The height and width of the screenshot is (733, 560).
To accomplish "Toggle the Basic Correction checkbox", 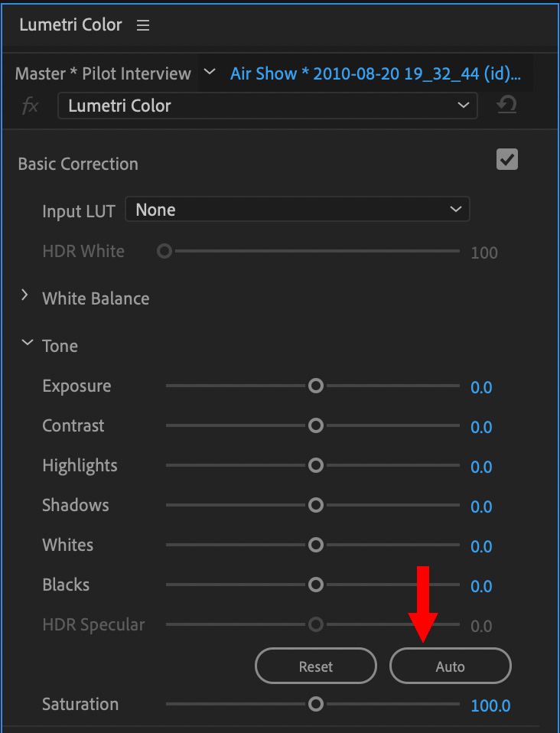I will (506, 159).
